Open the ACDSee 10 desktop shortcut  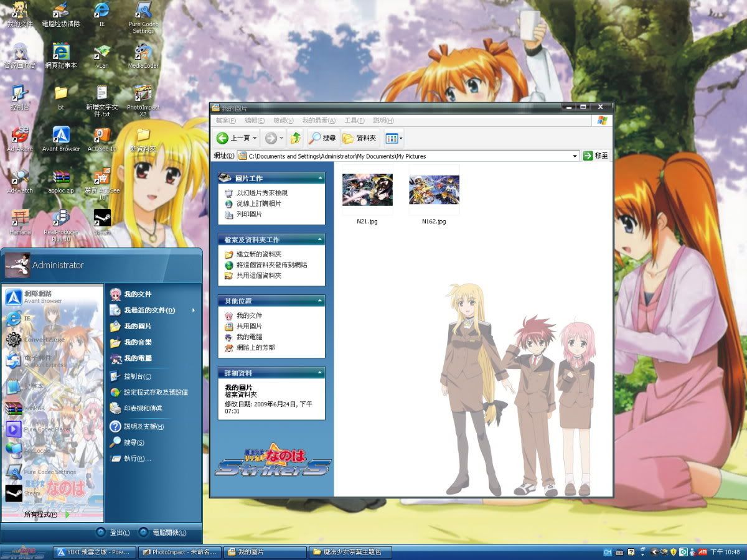[x=101, y=139]
